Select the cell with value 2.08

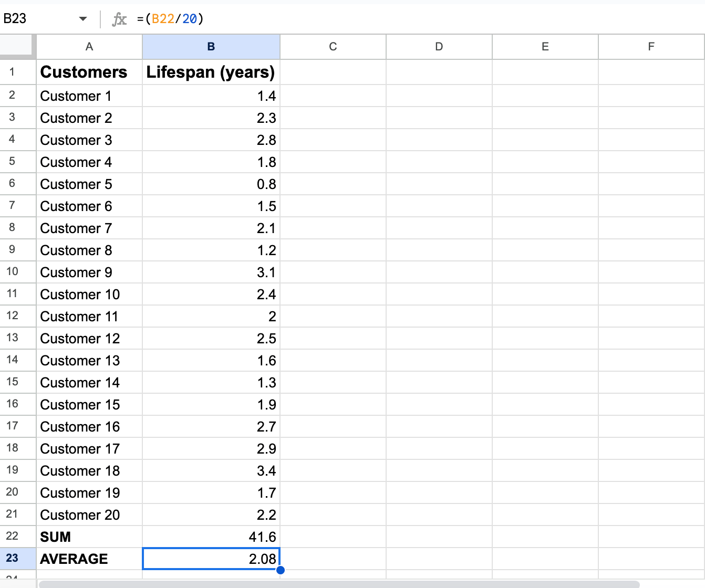pos(211,559)
